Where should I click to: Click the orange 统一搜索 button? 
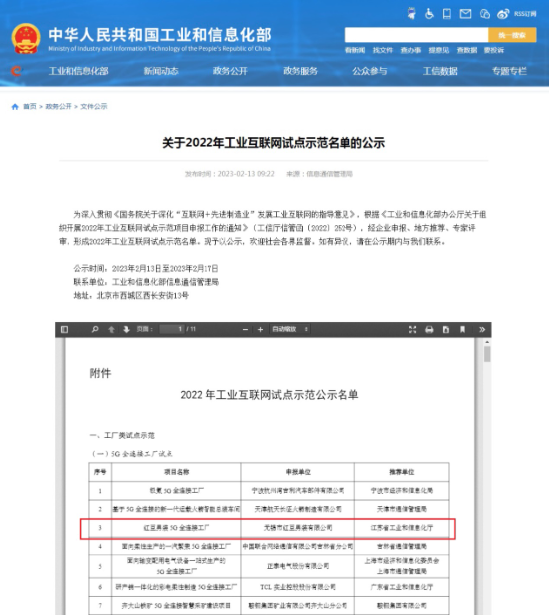coord(512,35)
